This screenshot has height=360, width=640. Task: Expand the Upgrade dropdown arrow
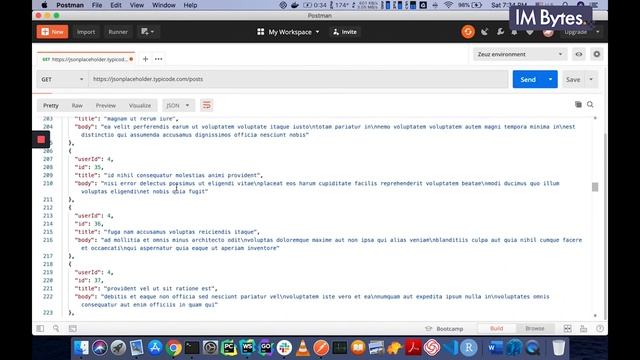coord(598,32)
